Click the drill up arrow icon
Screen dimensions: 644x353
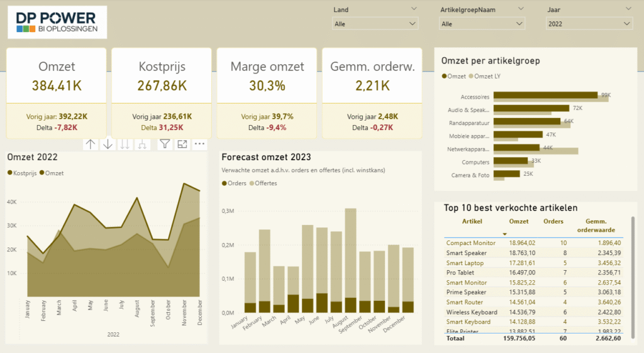(91, 144)
